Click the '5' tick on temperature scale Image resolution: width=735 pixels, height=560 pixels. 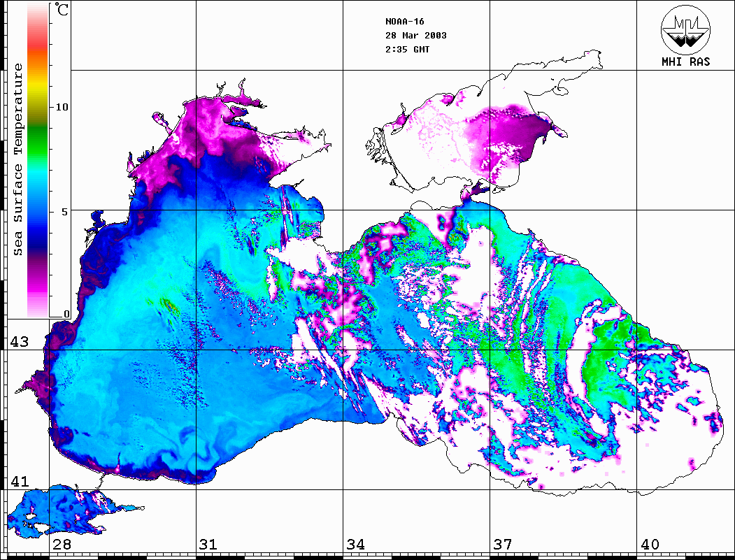point(65,212)
